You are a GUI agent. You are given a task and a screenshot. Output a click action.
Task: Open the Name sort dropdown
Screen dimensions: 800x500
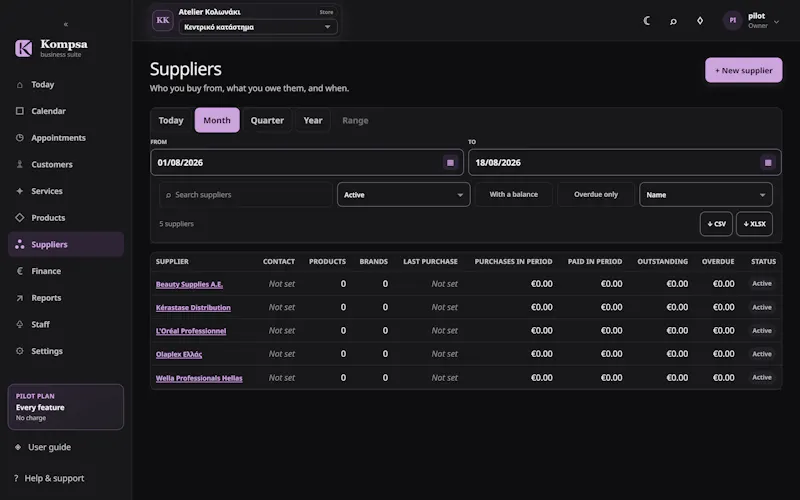(706, 195)
